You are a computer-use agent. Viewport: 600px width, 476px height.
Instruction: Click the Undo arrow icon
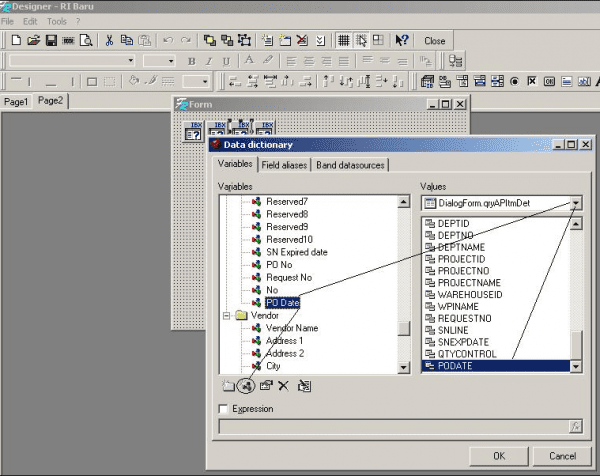[x=168, y=40]
